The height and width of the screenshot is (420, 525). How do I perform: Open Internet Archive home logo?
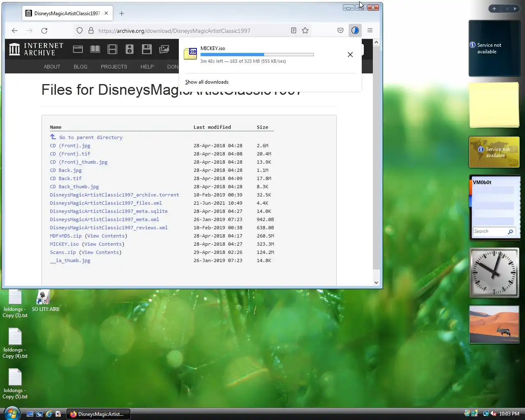36,49
